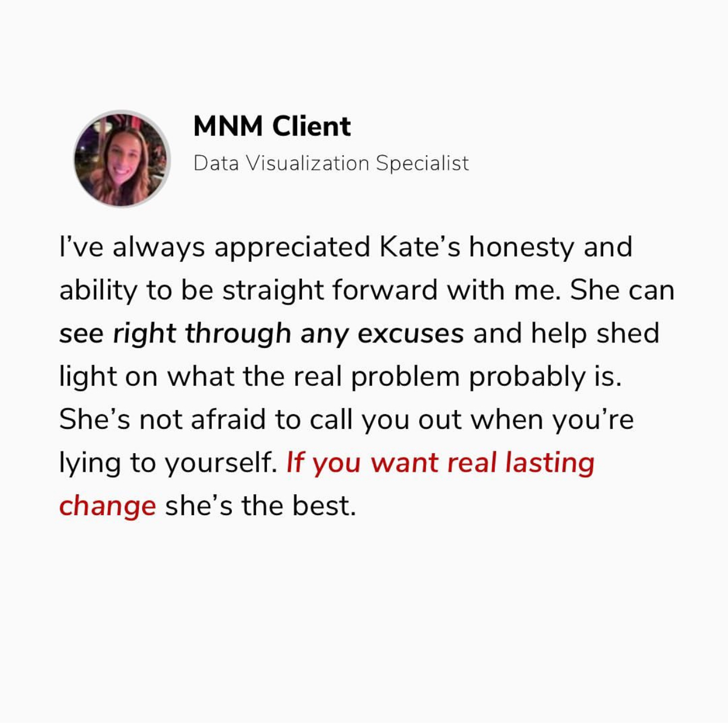728x725 pixels.
Task: Click the name "Kate's" in the testimonial
Action: tap(420, 247)
